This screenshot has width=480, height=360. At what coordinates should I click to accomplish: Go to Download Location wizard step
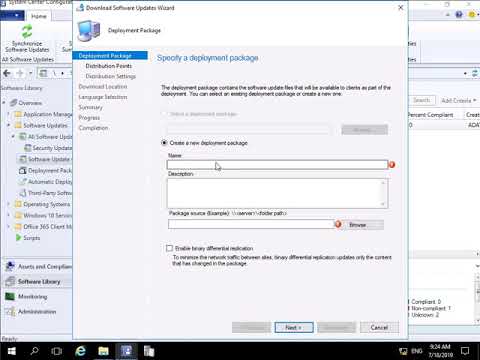103,87
